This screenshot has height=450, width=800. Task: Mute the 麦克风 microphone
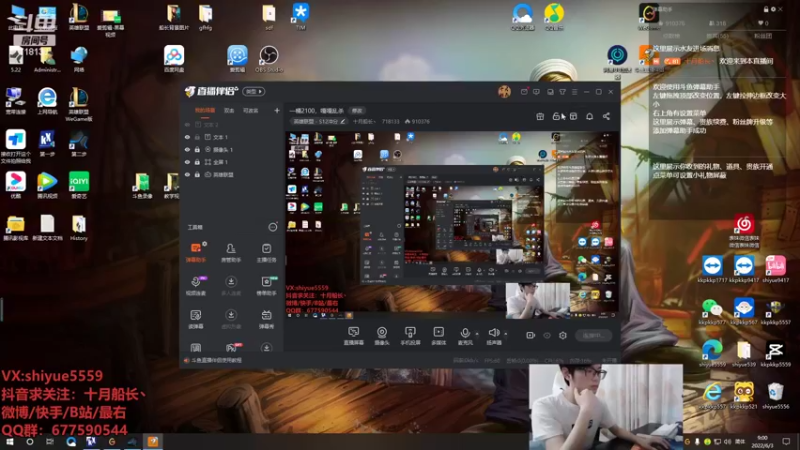coord(465,336)
